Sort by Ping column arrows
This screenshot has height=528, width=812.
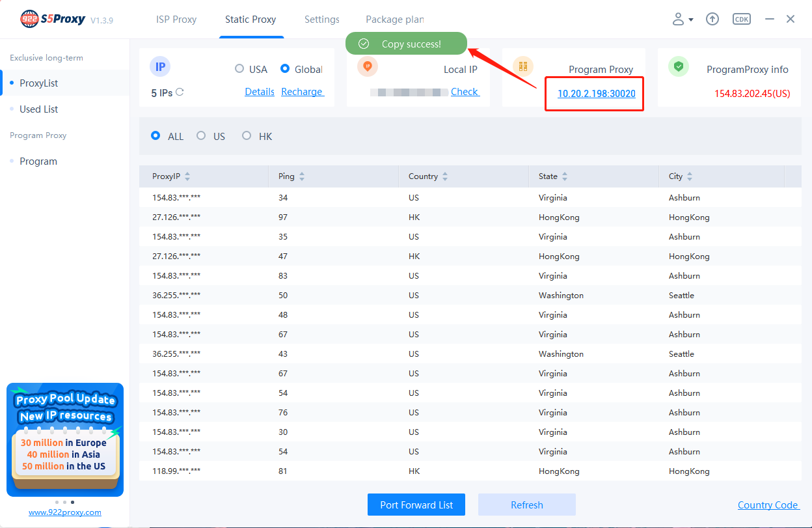(302, 176)
